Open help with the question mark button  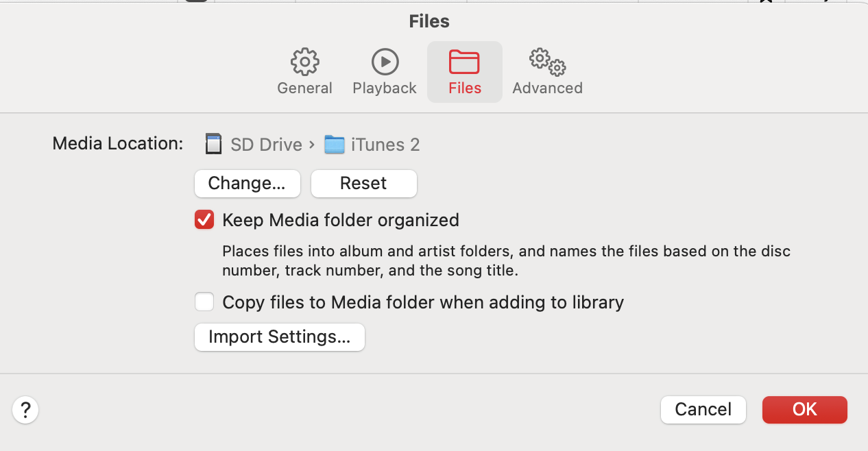click(25, 411)
